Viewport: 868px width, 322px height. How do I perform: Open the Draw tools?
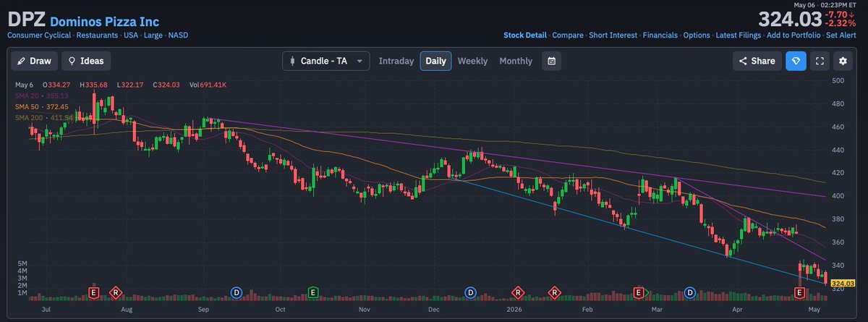34,62
